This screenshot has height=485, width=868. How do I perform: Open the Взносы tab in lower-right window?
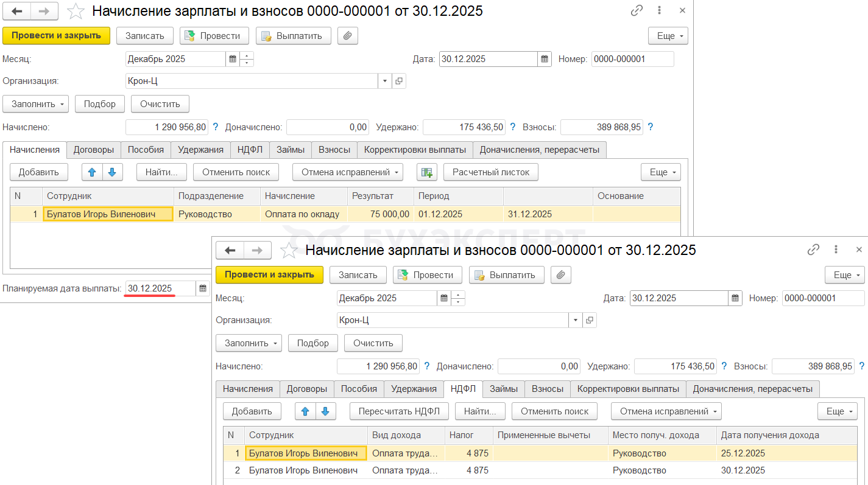(548, 389)
